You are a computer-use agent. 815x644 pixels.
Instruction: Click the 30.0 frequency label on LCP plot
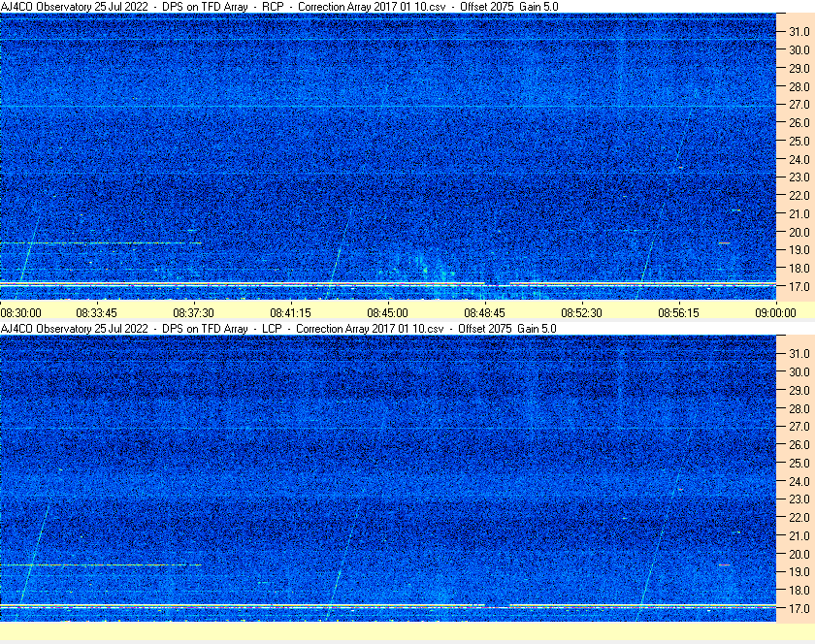point(799,371)
